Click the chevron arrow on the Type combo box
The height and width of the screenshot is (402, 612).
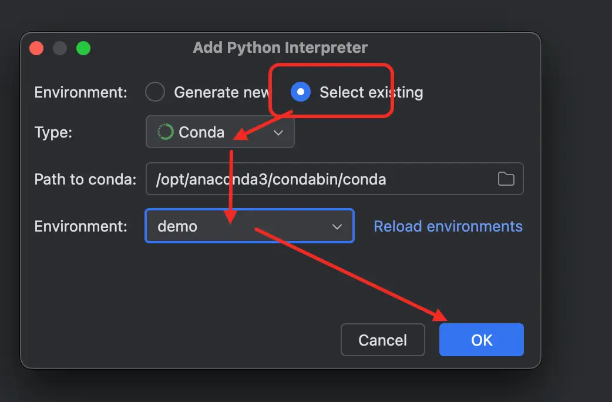pyautogui.click(x=278, y=132)
